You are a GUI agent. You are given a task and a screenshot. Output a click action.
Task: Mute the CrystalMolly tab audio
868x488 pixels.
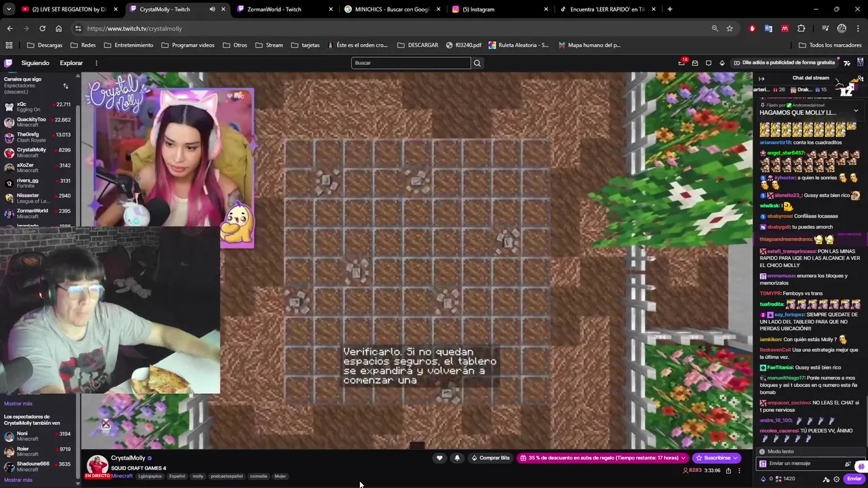point(212,9)
